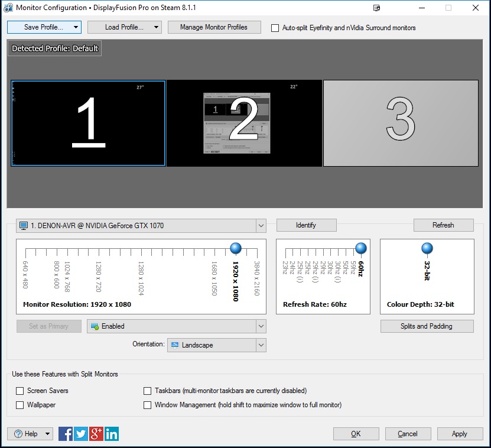Tick the Wallpaper checkbox
Image resolution: width=491 pixels, height=448 pixels.
[19, 405]
